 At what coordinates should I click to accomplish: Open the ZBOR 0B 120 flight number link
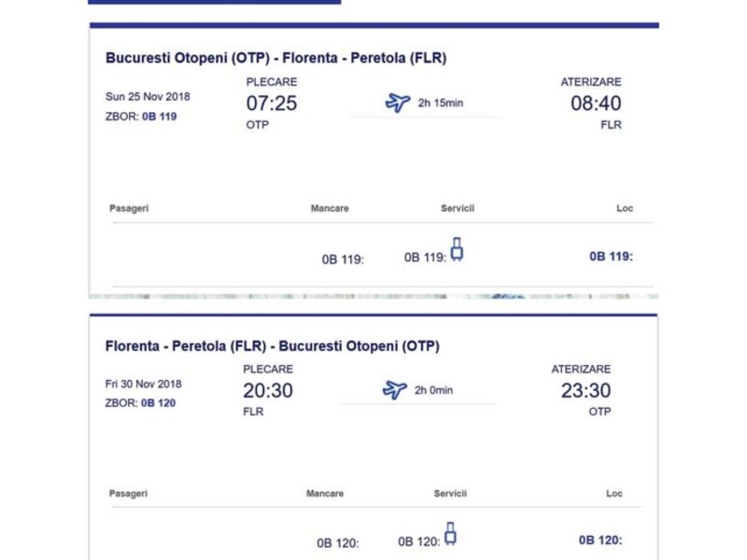159,403
